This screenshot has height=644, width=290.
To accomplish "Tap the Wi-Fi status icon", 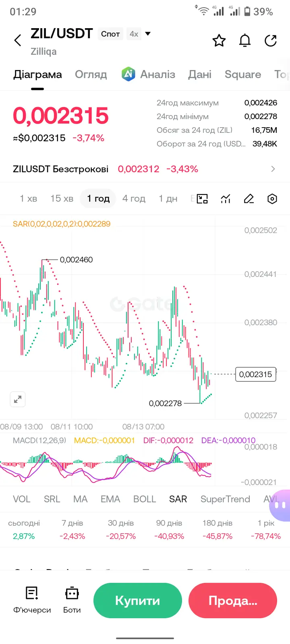I will point(203,11).
